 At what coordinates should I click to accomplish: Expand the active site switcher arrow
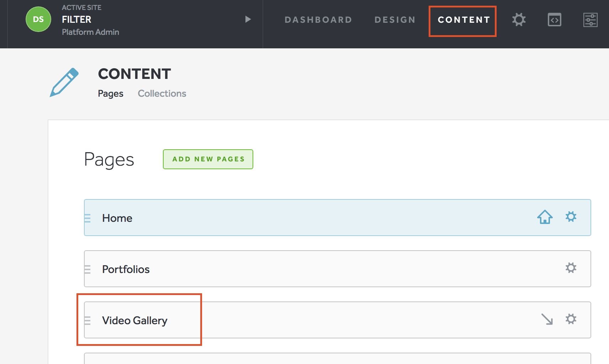tap(248, 19)
